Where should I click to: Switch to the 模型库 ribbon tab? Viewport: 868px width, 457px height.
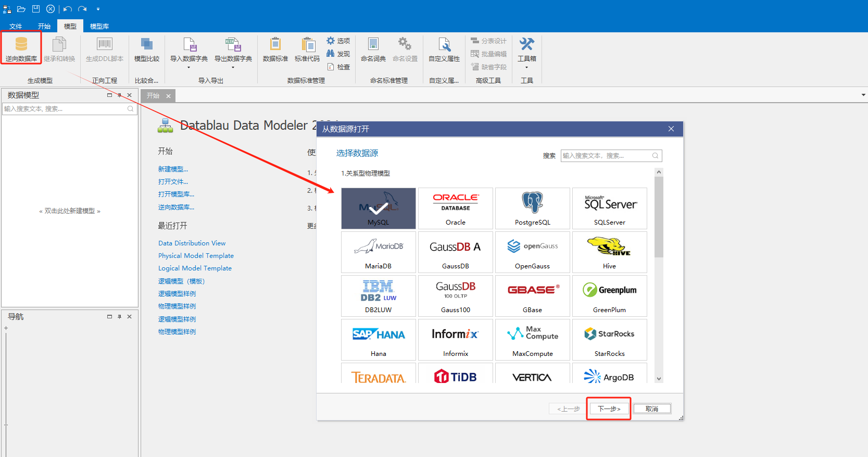[x=99, y=26]
